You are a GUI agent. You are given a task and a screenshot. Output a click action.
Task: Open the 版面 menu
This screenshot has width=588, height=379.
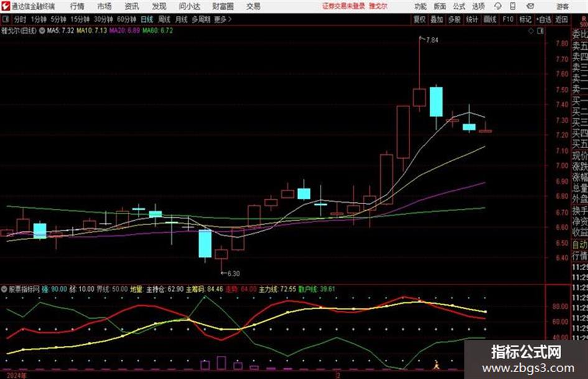click(x=440, y=6)
